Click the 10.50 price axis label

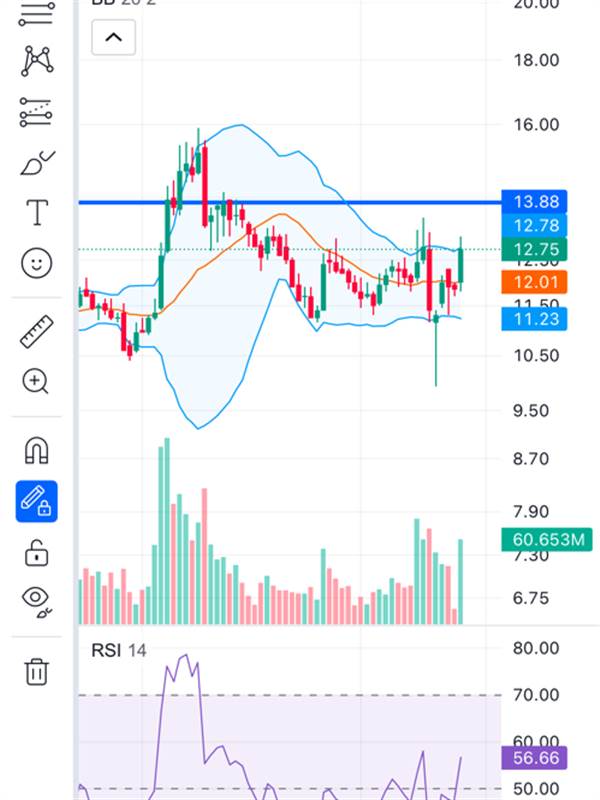click(x=536, y=356)
